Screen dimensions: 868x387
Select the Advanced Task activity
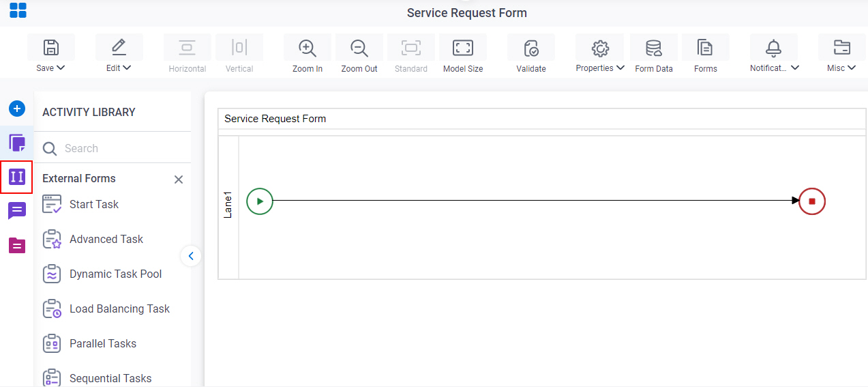(93, 239)
